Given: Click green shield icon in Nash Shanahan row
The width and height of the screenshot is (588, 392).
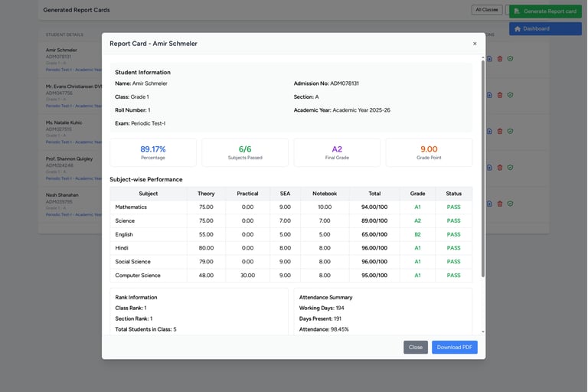Looking at the screenshot, I should [510, 204].
